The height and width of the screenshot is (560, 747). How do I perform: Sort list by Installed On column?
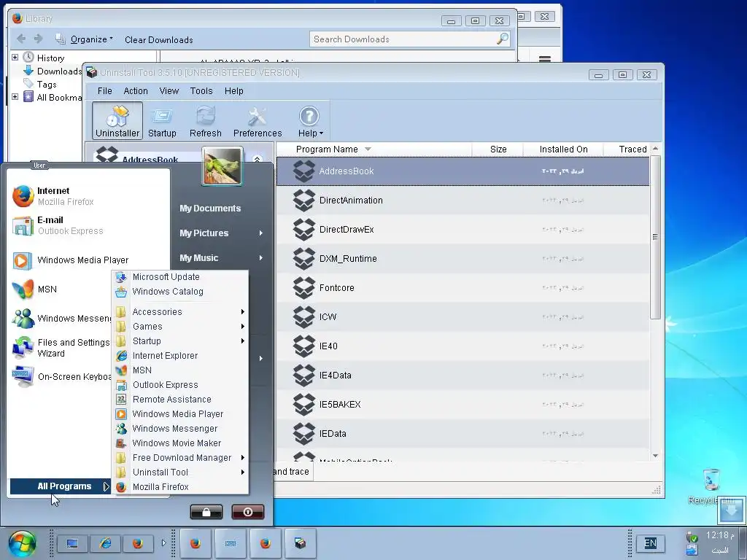click(x=563, y=149)
